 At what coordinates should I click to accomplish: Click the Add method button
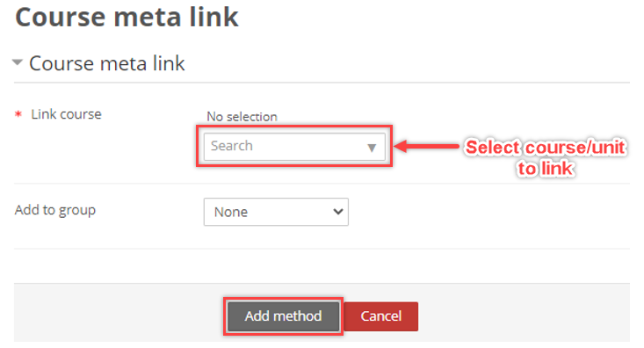coord(284,316)
